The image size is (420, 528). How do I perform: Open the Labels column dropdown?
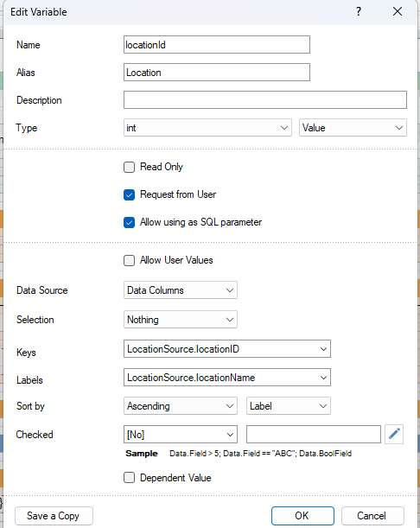click(227, 377)
